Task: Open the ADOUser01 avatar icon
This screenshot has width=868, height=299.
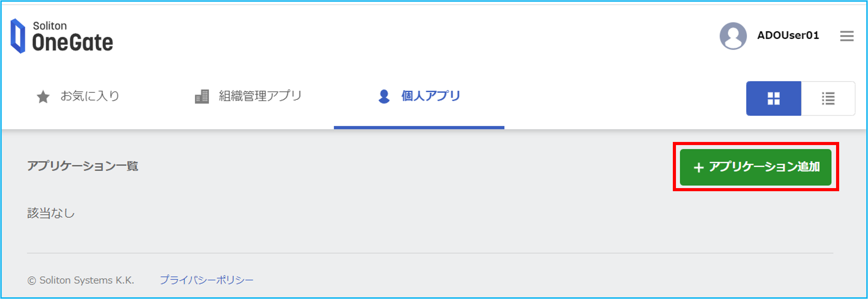Action: 733,36
